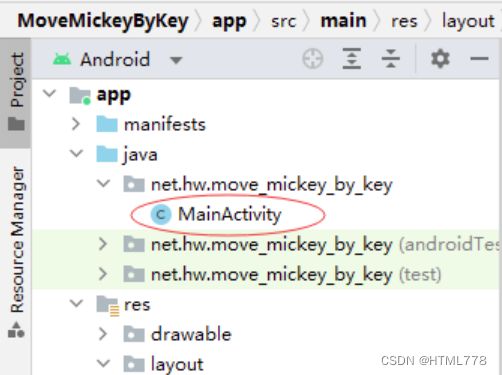This screenshot has height=375, width=502.
Task: Collapse the res folder
Action: point(76,303)
